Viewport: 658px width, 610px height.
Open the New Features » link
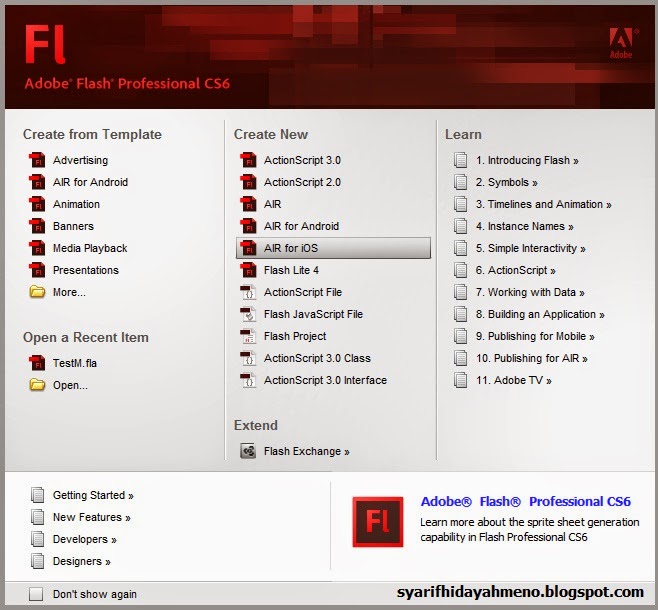(x=91, y=517)
